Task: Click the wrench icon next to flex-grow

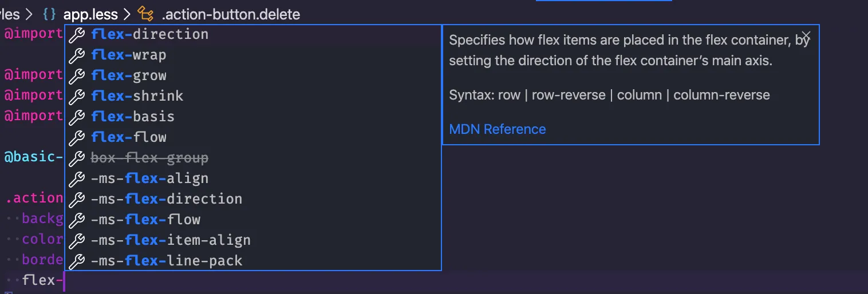Action: 77,76
